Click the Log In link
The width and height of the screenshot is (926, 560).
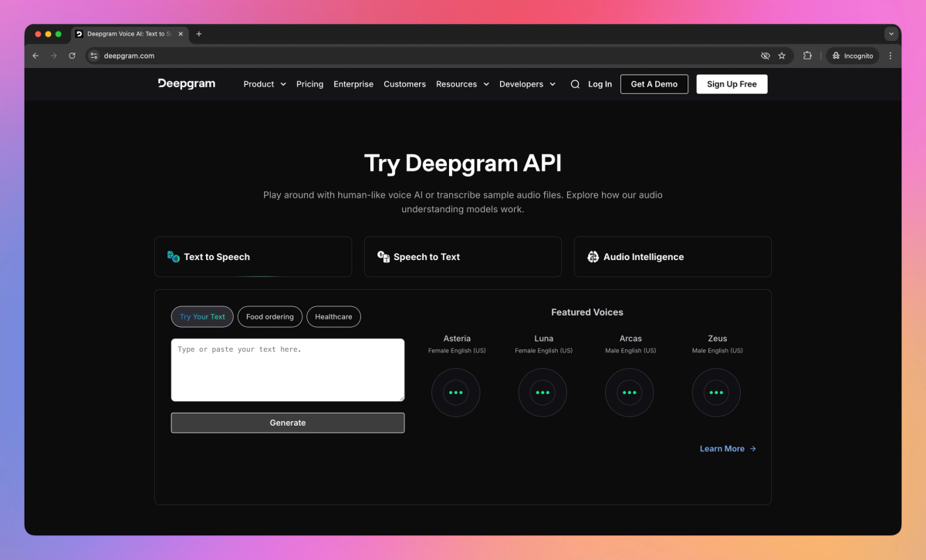click(x=600, y=84)
